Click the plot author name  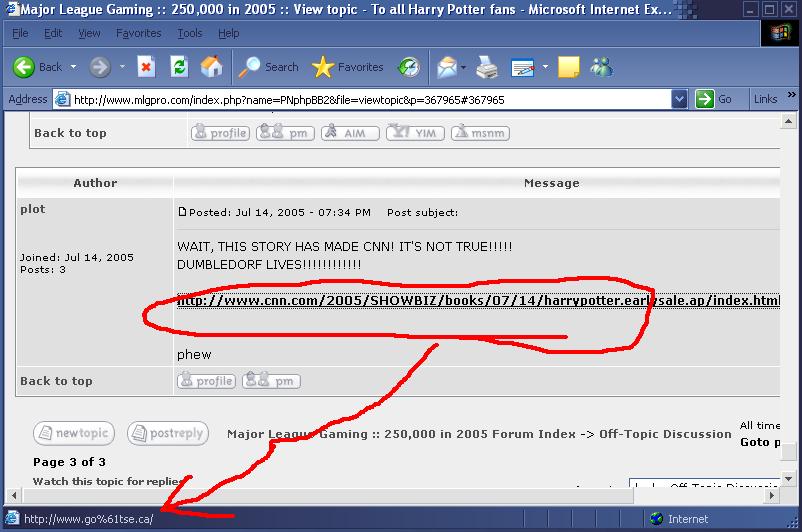pos(33,209)
